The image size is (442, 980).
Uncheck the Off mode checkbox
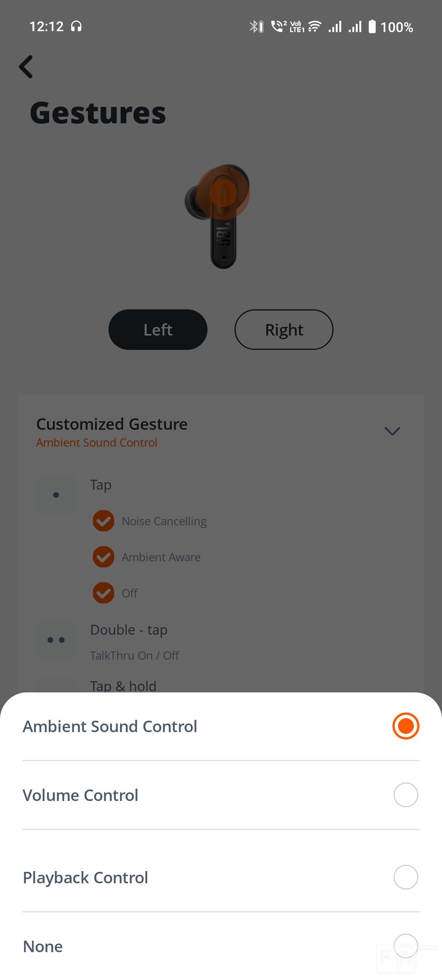pyautogui.click(x=104, y=593)
